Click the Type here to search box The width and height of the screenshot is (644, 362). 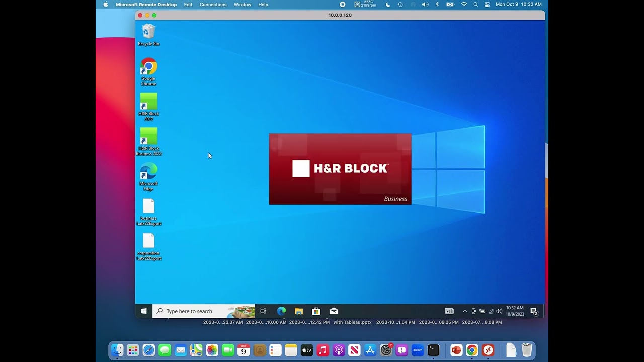click(204, 311)
